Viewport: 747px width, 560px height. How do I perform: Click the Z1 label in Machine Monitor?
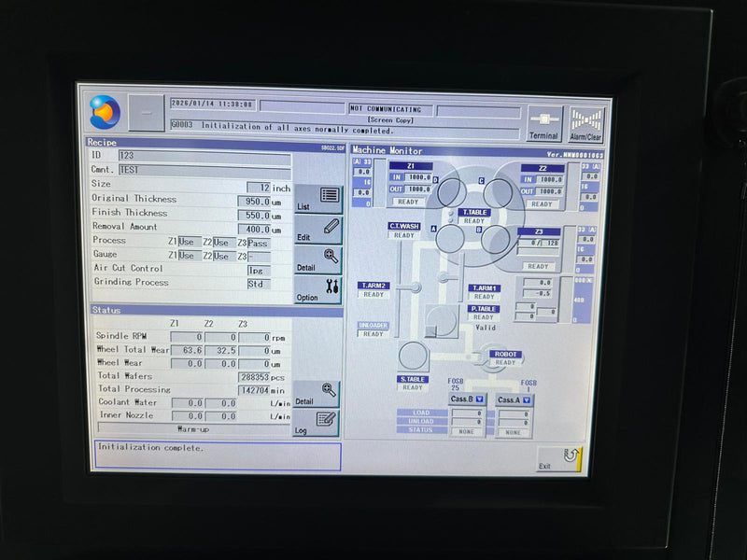click(411, 166)
